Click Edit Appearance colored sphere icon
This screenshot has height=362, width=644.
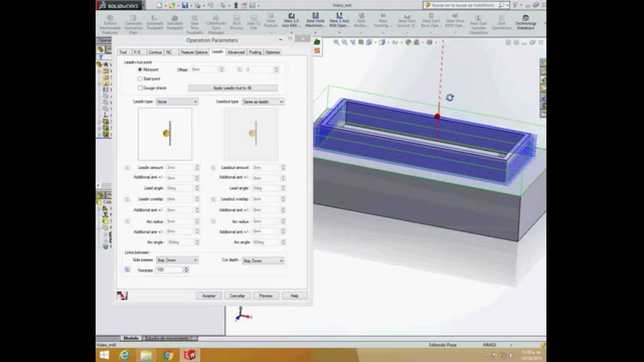(408, 43)
